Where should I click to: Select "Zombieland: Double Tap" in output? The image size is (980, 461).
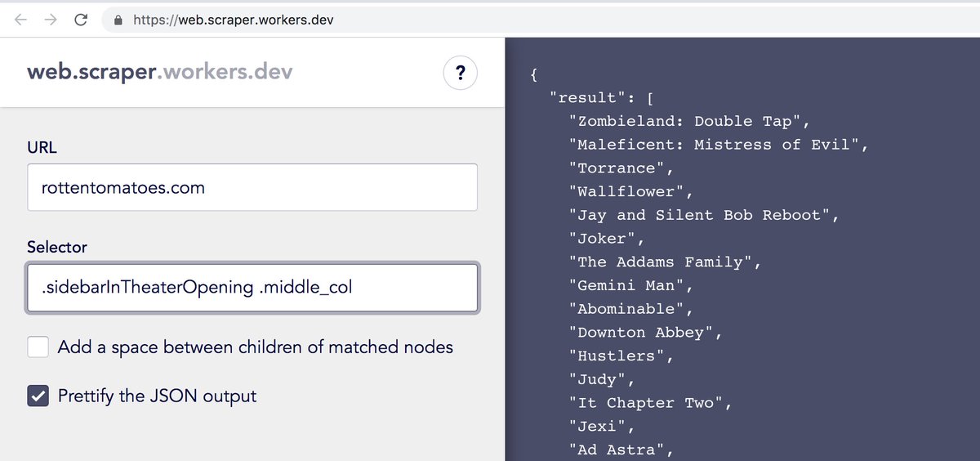(689, 121)
